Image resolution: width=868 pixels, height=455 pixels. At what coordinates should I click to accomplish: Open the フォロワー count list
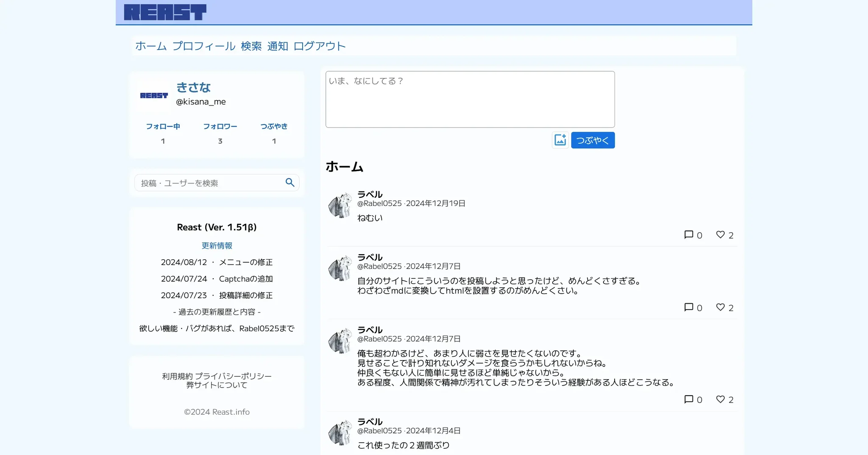tap(220, 133)
